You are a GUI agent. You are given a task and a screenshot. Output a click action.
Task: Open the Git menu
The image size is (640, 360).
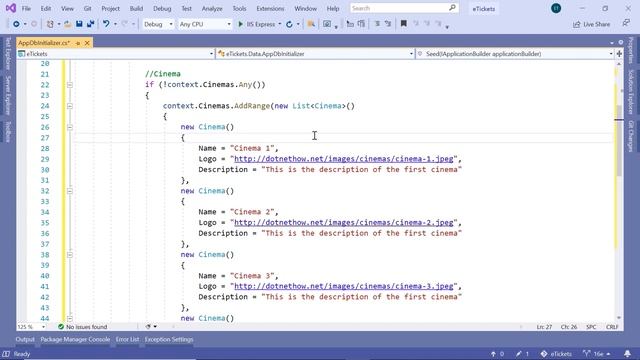[87, 9]
